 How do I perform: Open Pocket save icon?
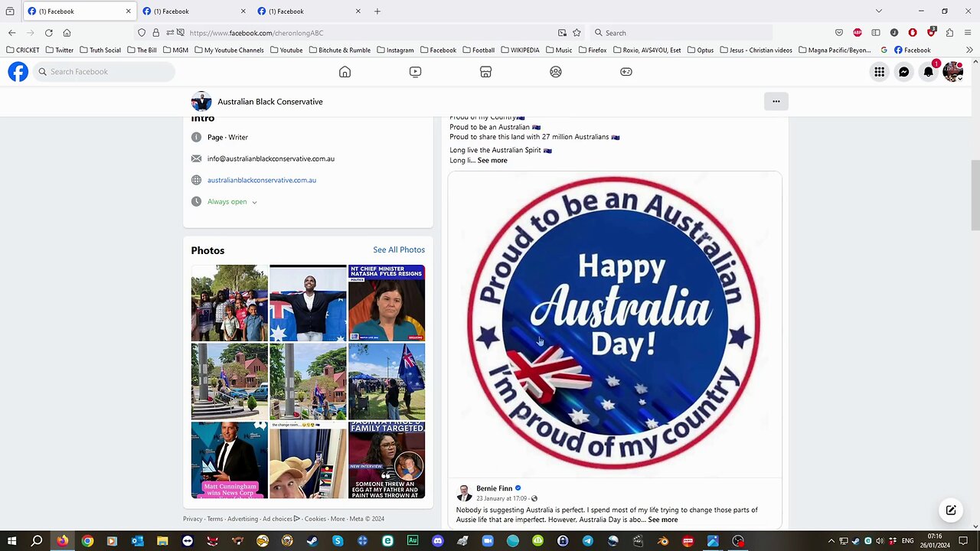tap(839, 33)
